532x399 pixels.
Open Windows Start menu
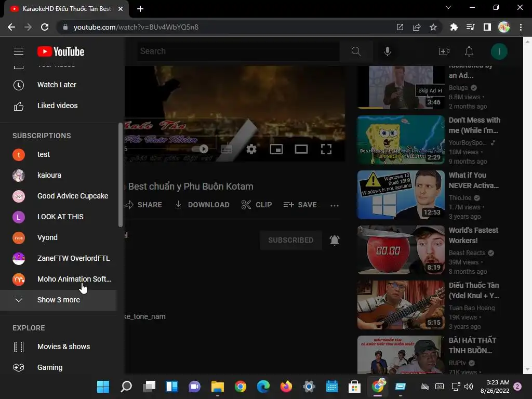pyautogui.click(x=103, y=387)
